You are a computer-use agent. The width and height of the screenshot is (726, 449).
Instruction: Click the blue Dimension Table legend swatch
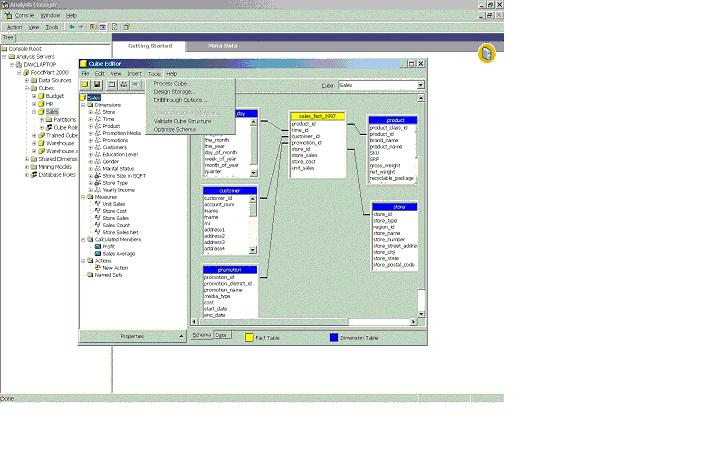point(334,337)
